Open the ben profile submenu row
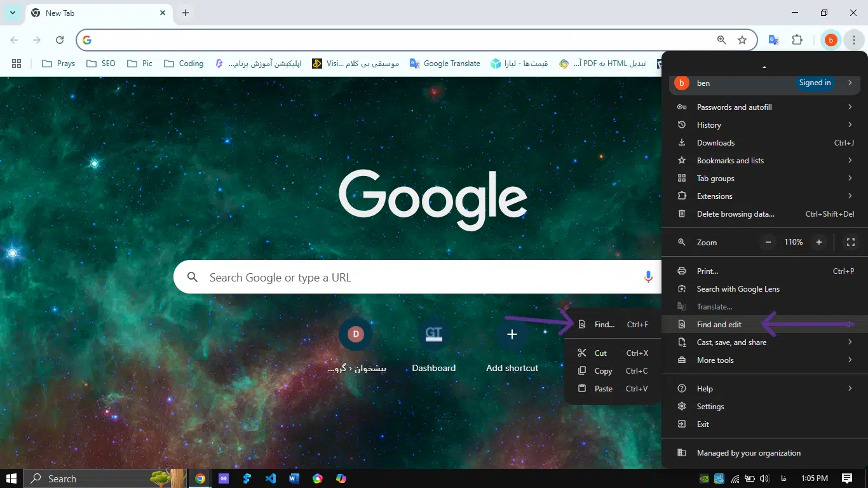Image resolution: width=868 pixels, height=488 pixels. tap(765, 83)
